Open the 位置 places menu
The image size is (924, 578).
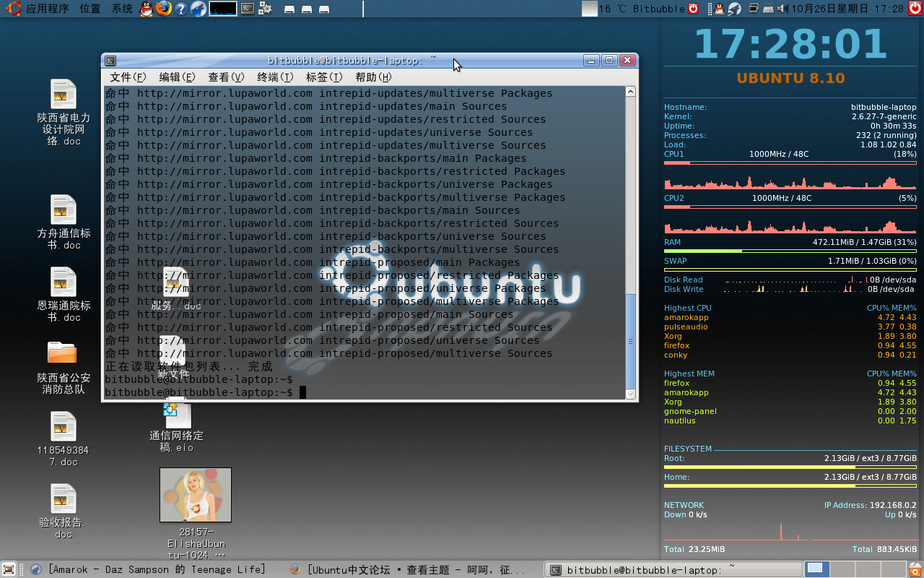(x=90, y=9)
